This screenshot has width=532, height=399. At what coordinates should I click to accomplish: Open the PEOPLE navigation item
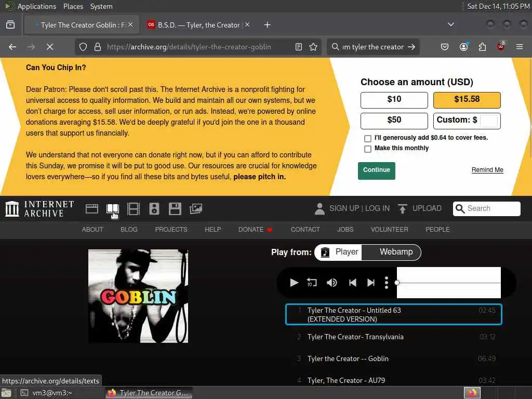(437, 230)
